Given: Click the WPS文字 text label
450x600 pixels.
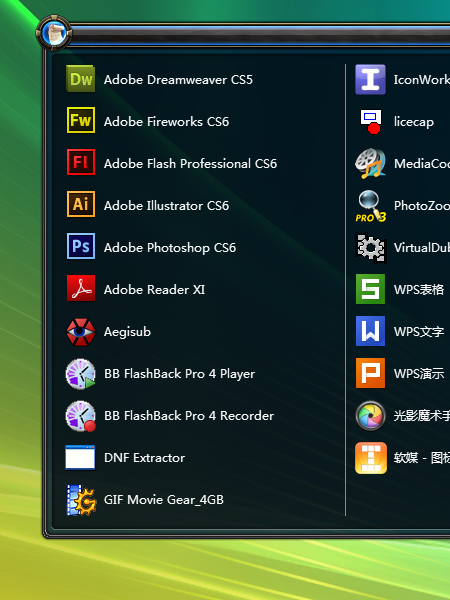Looking at the screenshot, I should 419,332.
